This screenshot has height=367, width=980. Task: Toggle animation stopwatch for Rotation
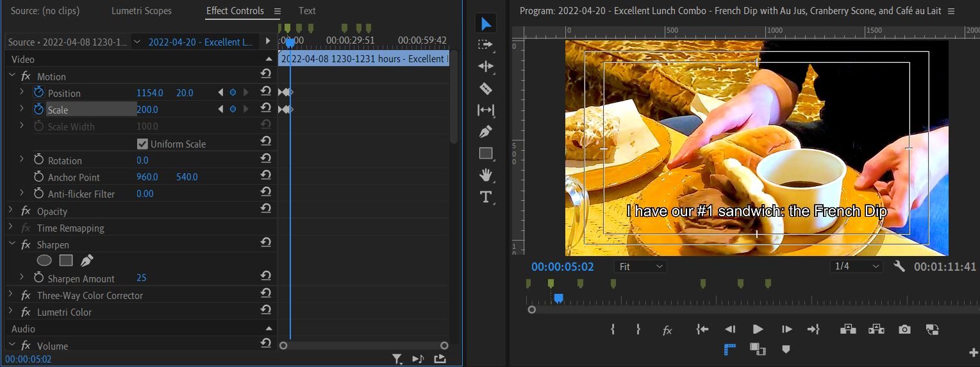point(38,160)
